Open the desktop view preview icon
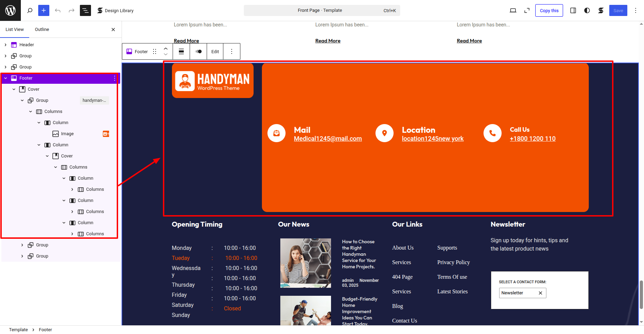Image resolution: width=644 pixels, height=334 pixels. click(x=513, y=10)
